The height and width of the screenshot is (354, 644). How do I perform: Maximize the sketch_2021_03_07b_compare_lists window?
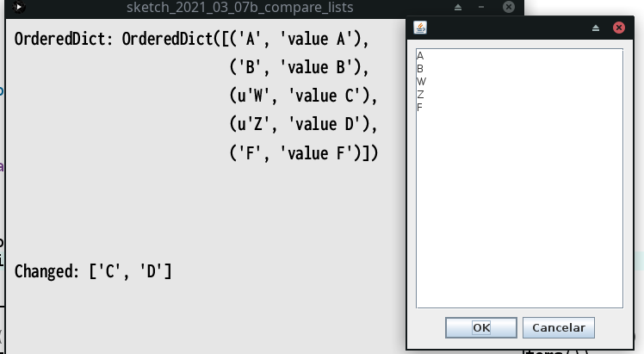coord(483,8)
